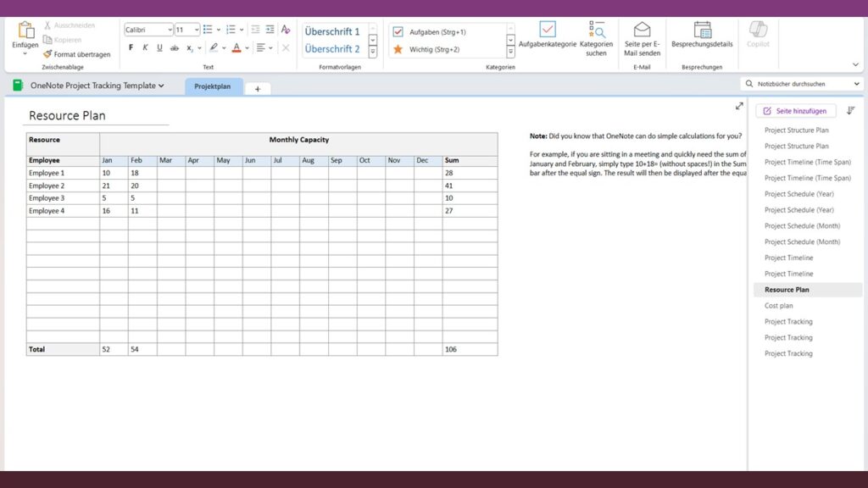This screenshot has height=488, width=868.
Task: Open Besprechungsdetails
Action: [702, 34]
